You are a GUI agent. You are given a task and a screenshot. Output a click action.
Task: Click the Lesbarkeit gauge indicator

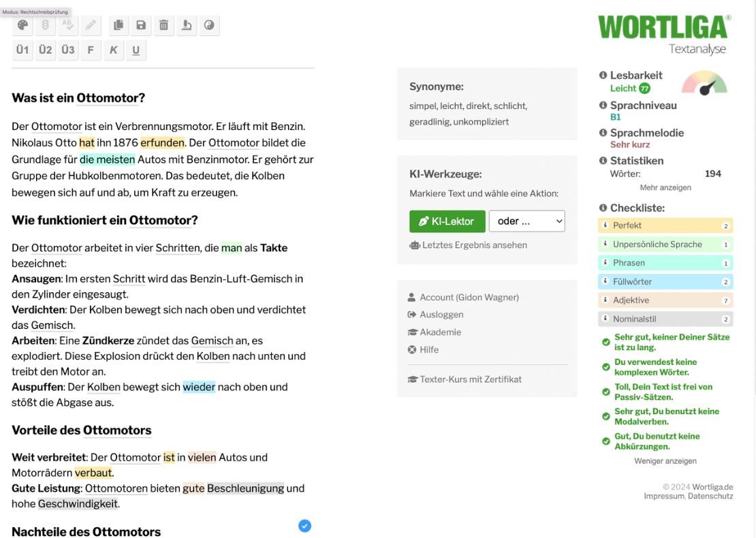(x=704, y=84)
